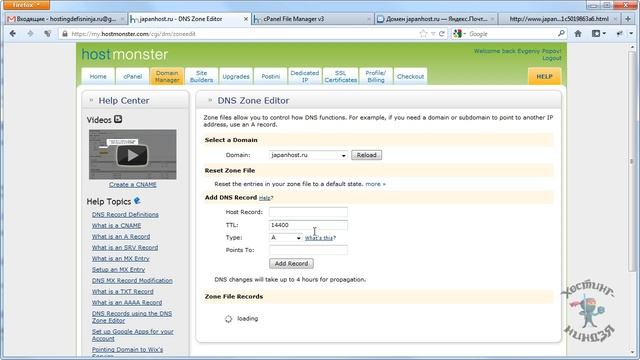Viewport: 640px width, 360px height.
Task: Focus the Host Record input field
Action: 308,212
